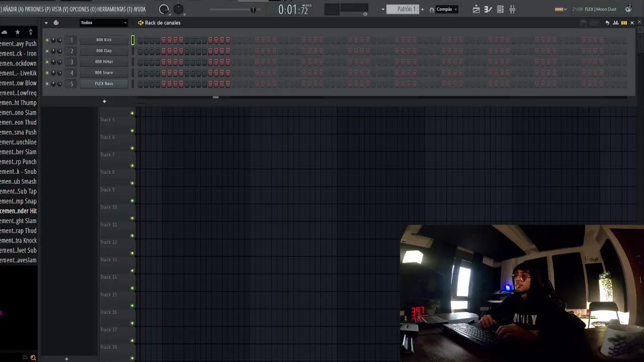Image resolution: width=644 pixels, height=362 pixels.
Task: Click the cloud icon in the browser
Action: pos(5,32)
